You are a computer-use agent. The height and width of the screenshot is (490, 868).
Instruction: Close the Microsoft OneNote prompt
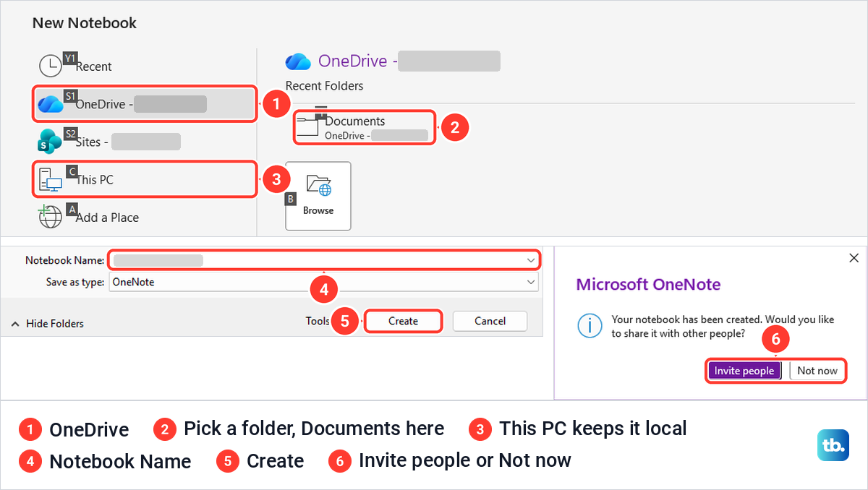tap(854, 258)
